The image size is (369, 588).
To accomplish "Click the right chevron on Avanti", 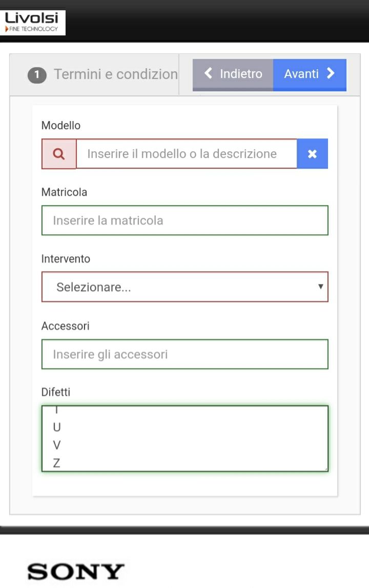I will [331, 73].
